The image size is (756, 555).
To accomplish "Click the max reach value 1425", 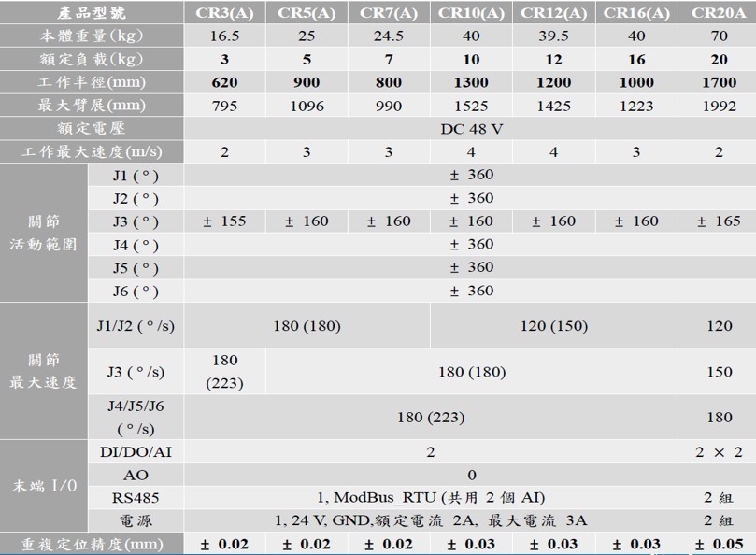I will (554, 106).
